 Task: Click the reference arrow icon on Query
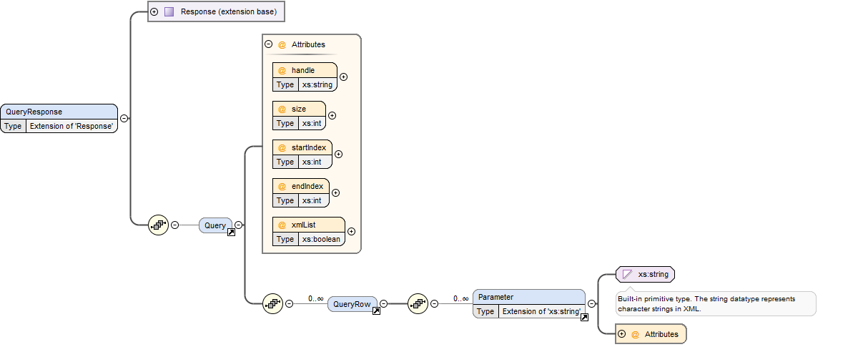tap(231, 233)
